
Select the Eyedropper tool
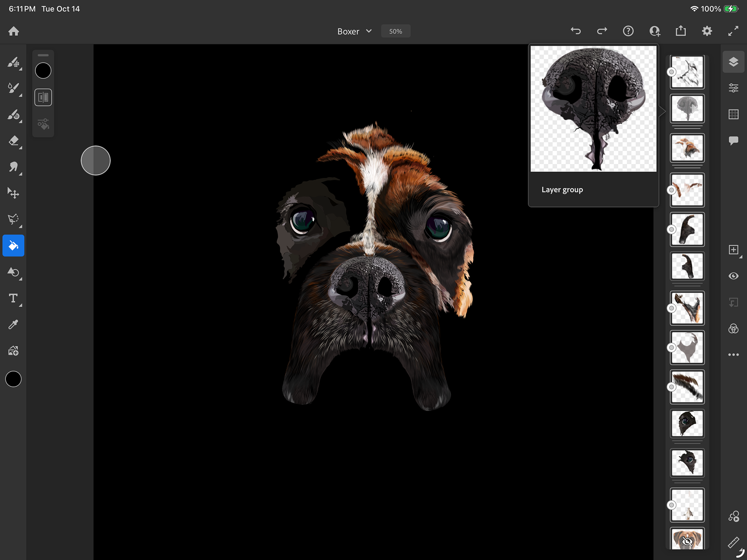coord(14,325)
